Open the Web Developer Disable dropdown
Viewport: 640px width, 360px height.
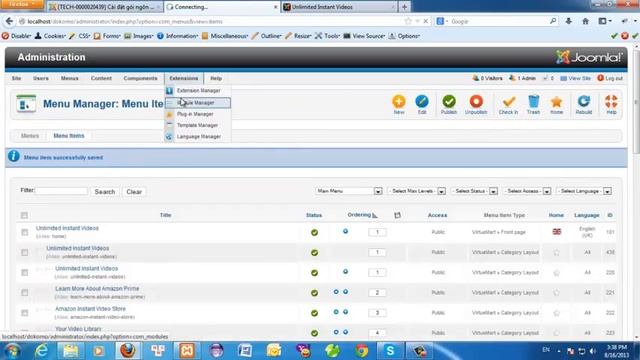(16, 36)
